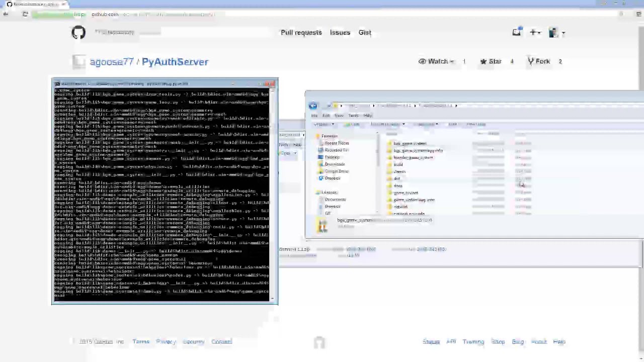Reload the page with browser refresh icon

click(25, 15)
